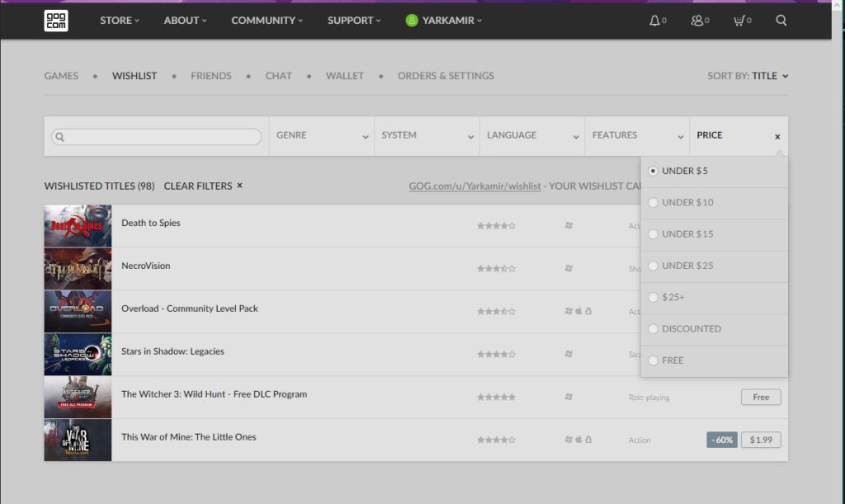Viewport: 845px width, 504px height.
Task: Switch to the Wallet tab
Action: coord(345,76)
